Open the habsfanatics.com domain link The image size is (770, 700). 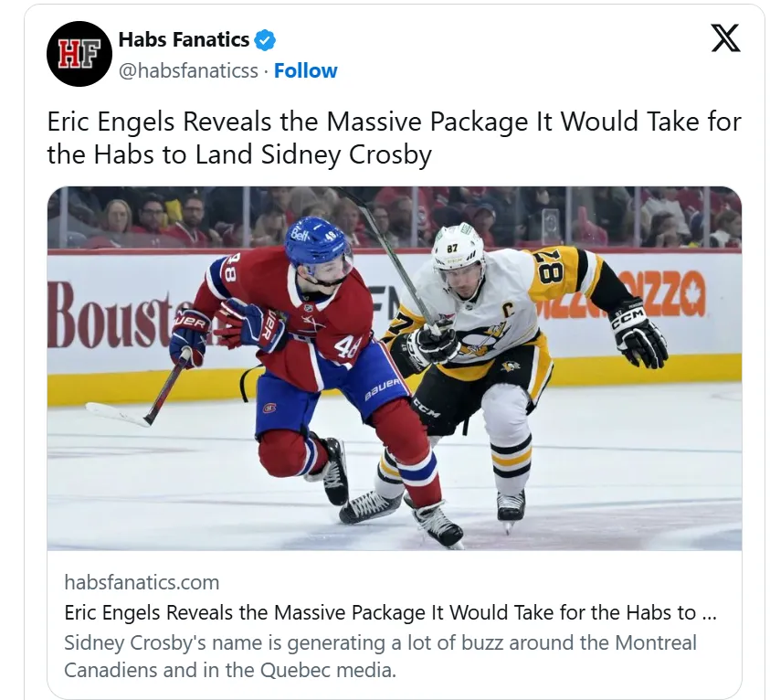point(142,583)
